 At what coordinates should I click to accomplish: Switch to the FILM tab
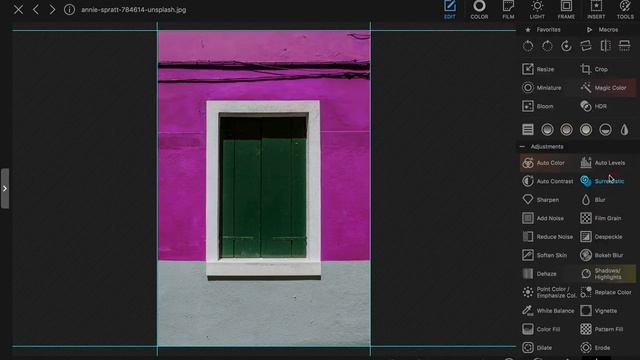coord(508,10)
